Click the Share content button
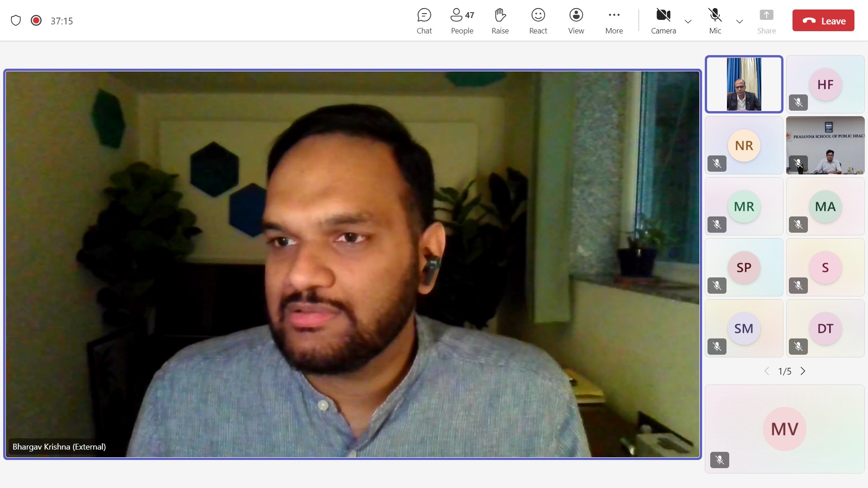The width and height of the screenshot is (868, 488). [766, 21]
